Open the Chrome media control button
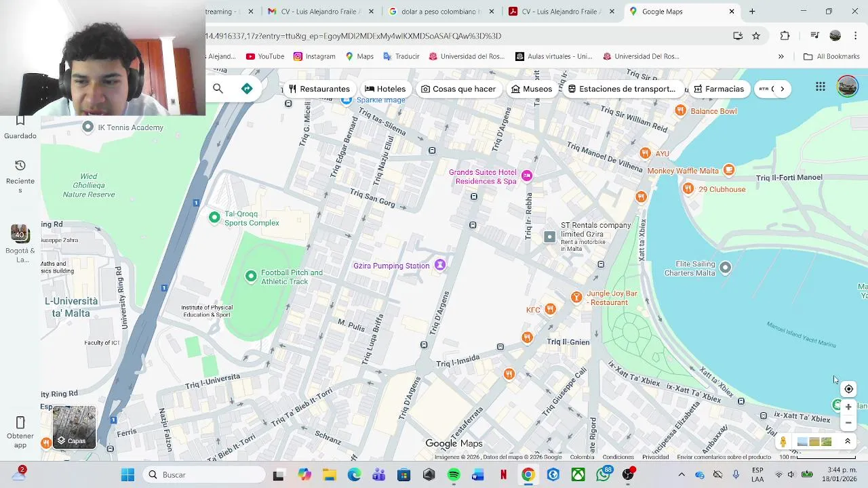Viewport: 868px width, 488px height. click(814, 36)
